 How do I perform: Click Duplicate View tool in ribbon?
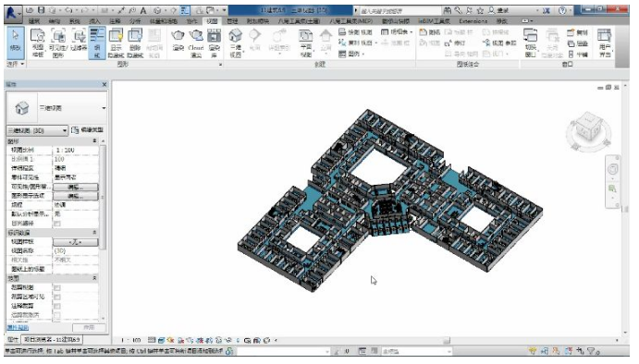pyautogui.click(x=358, y=42)
